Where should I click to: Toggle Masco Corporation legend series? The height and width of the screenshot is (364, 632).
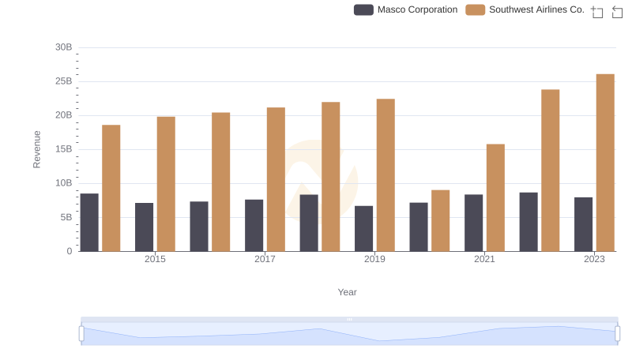(x=405, y=9)
